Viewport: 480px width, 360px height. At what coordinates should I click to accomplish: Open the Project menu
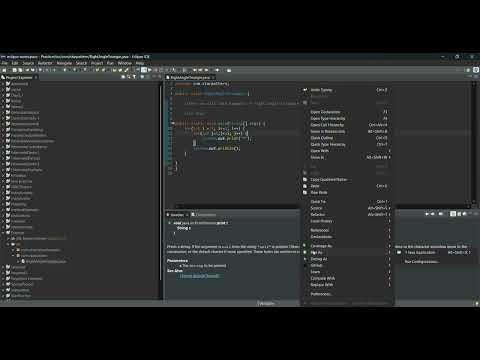(x=97, y=63)
